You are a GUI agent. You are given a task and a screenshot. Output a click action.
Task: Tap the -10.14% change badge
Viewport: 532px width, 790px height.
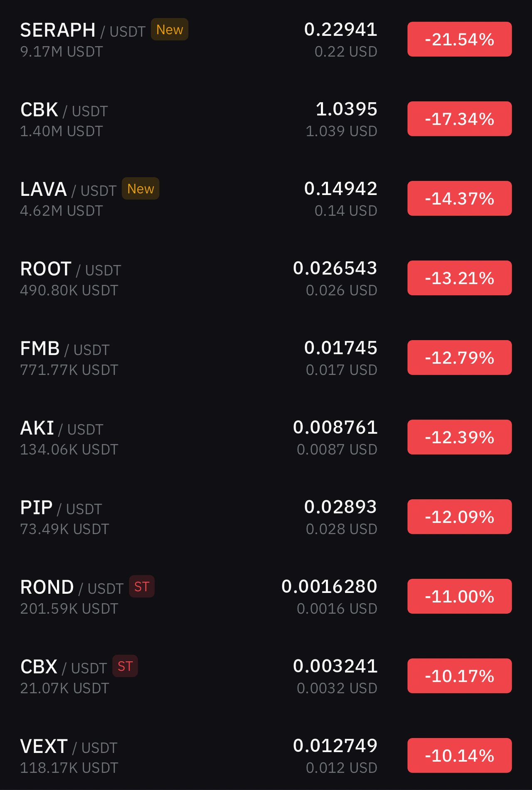click(459, 755)
